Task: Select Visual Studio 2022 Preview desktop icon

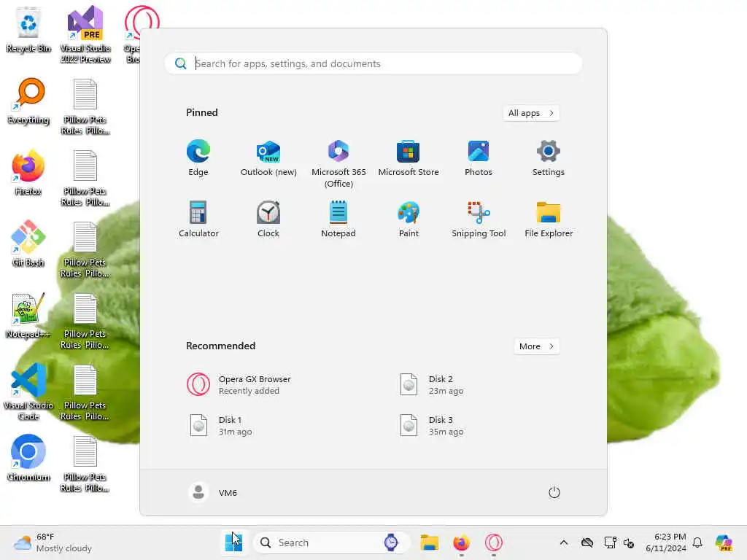Action: pyautogui.click(x=85, y=34)
